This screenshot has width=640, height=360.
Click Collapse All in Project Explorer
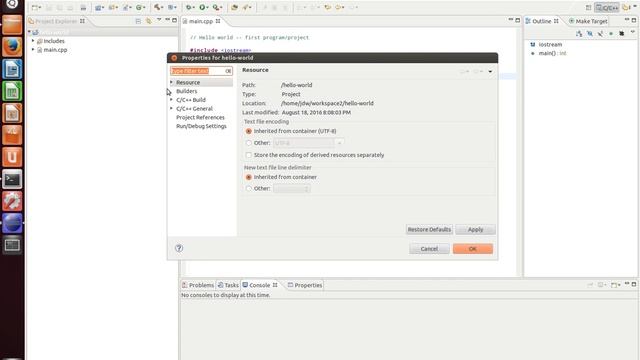tap(138, 21)
